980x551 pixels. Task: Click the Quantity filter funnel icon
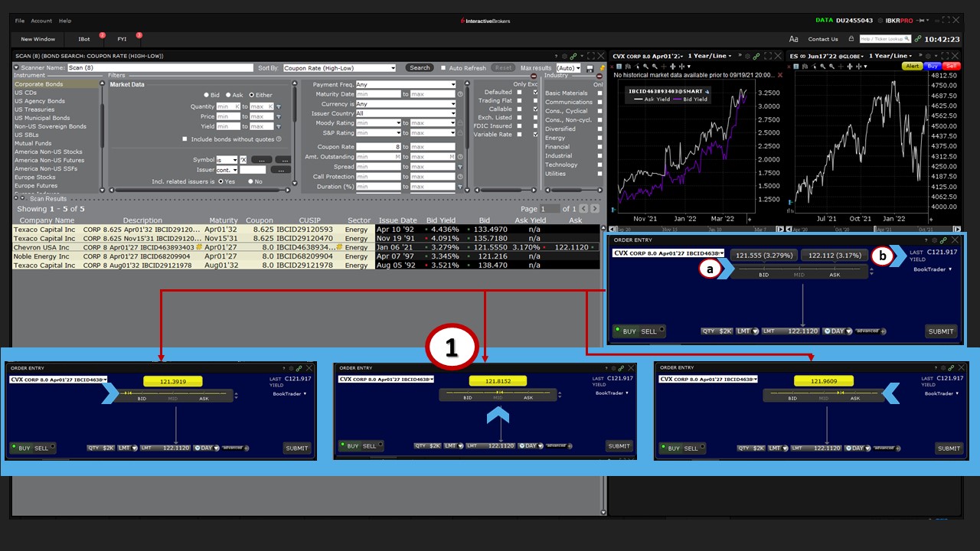point(279,107)
